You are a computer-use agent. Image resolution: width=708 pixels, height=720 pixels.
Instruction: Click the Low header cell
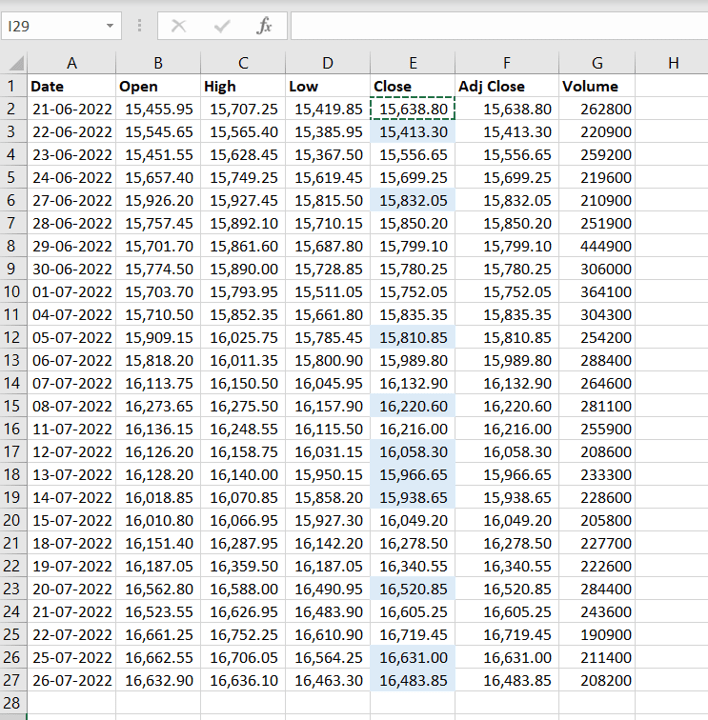click(x=328, y=86)
